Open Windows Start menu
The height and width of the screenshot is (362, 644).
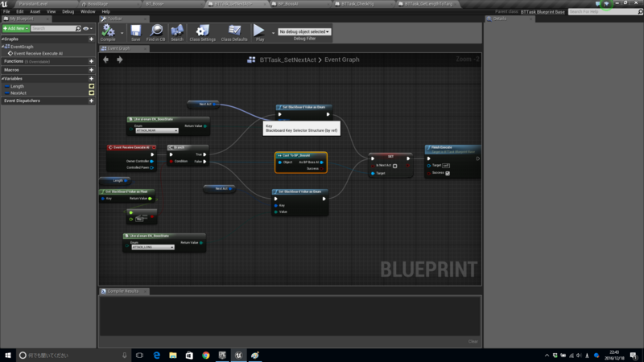click(8, 355)
